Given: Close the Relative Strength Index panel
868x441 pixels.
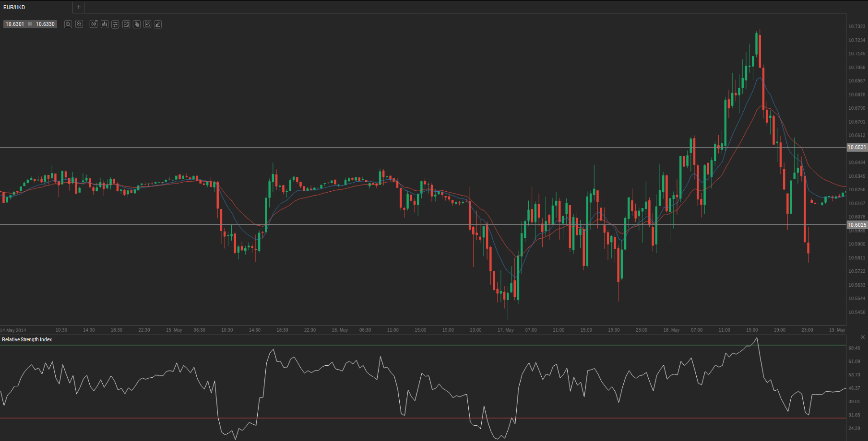Looking at the screenshot, I should 862,337.
